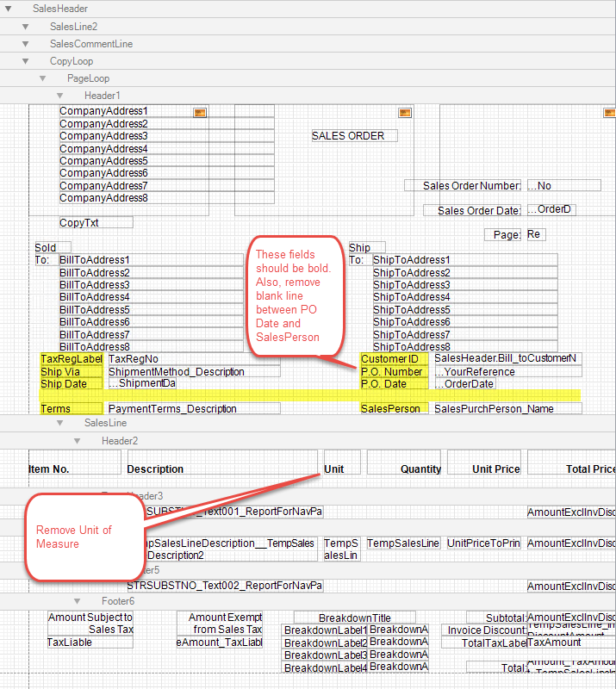Collapse the SalesLine section
The image size is (616, 689).
[59, 423]
